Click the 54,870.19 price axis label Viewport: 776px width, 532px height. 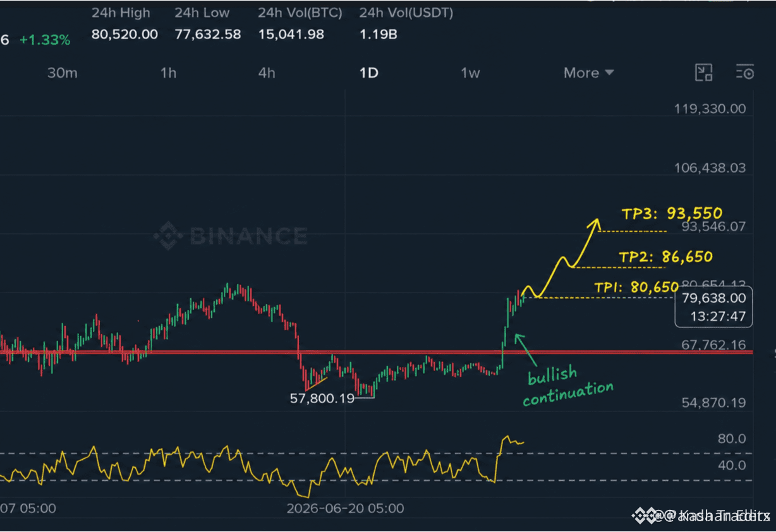click(714, 402)
